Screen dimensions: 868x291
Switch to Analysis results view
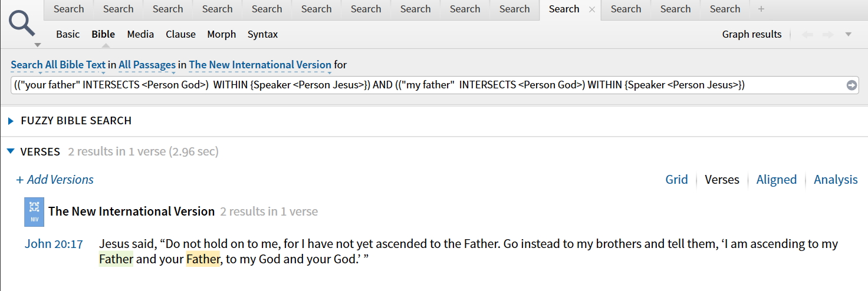pos(836,180)
